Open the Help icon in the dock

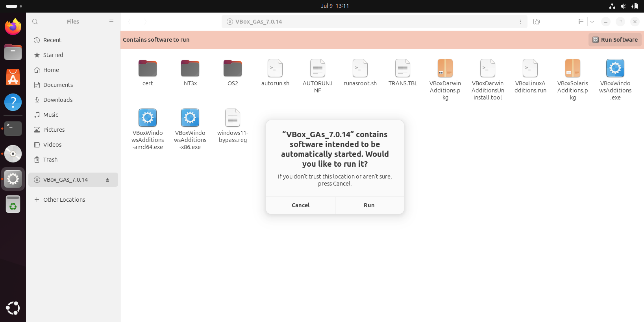[13, 102]
